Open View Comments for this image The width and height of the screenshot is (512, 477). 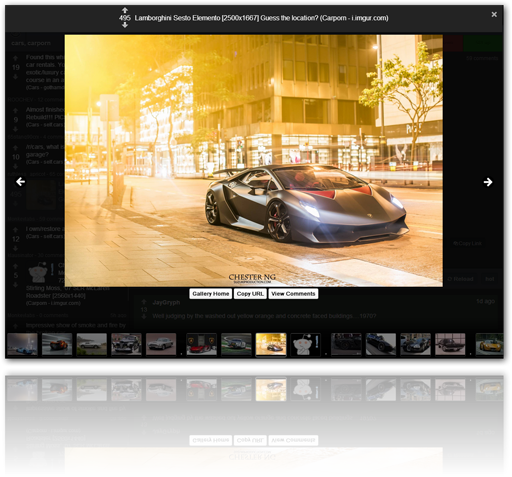tap(293, 294)
